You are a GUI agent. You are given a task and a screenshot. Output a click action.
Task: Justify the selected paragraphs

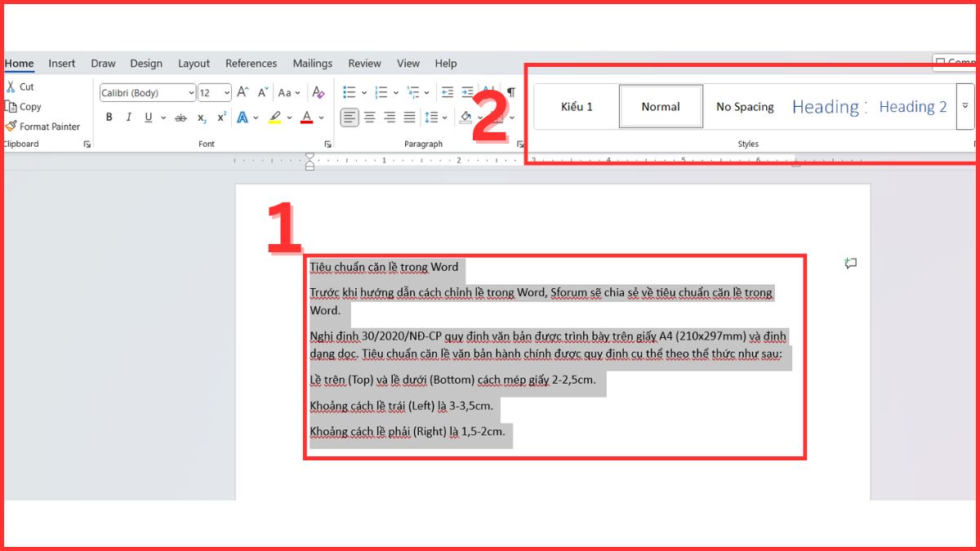(409, 118)
